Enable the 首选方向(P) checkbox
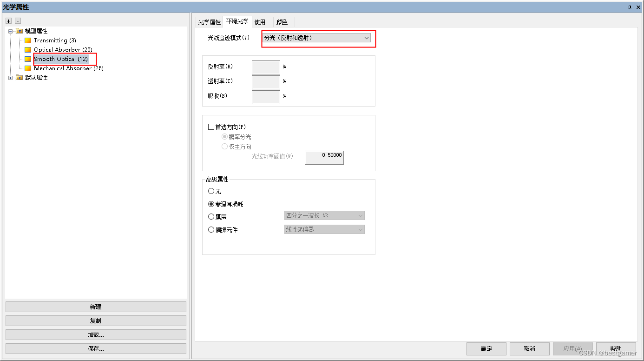Viewport: 644px width, 361px height. click(211, 127)
